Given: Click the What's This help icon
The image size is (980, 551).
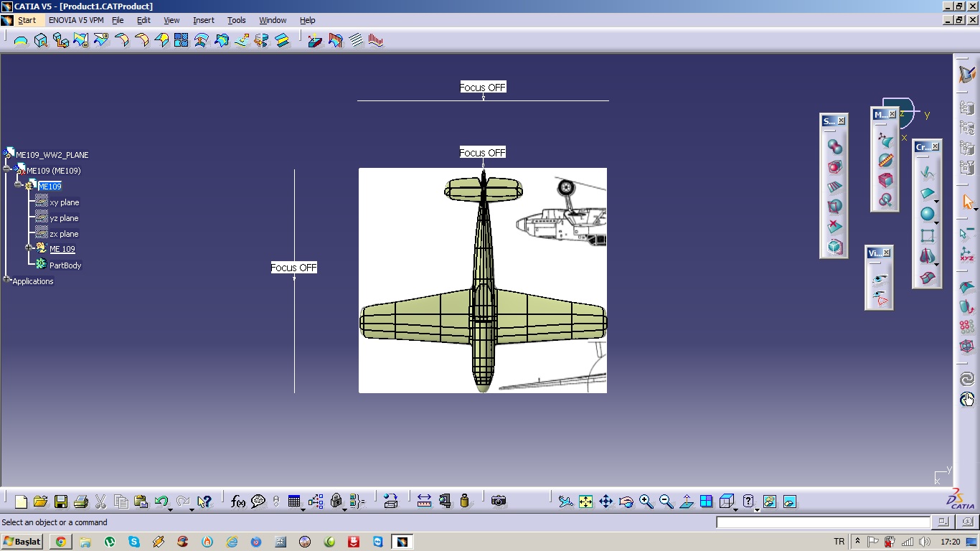Looking at the screenshot, I should [204, 501].
